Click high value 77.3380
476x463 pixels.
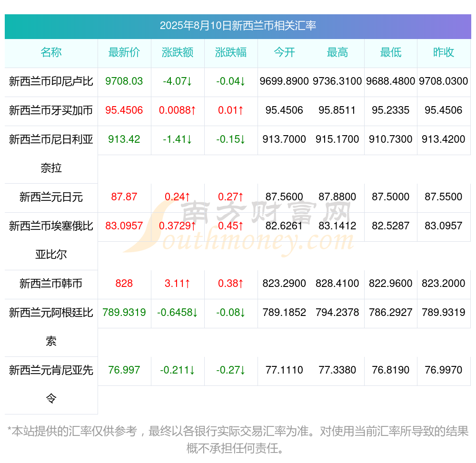[x=337, y=370]
